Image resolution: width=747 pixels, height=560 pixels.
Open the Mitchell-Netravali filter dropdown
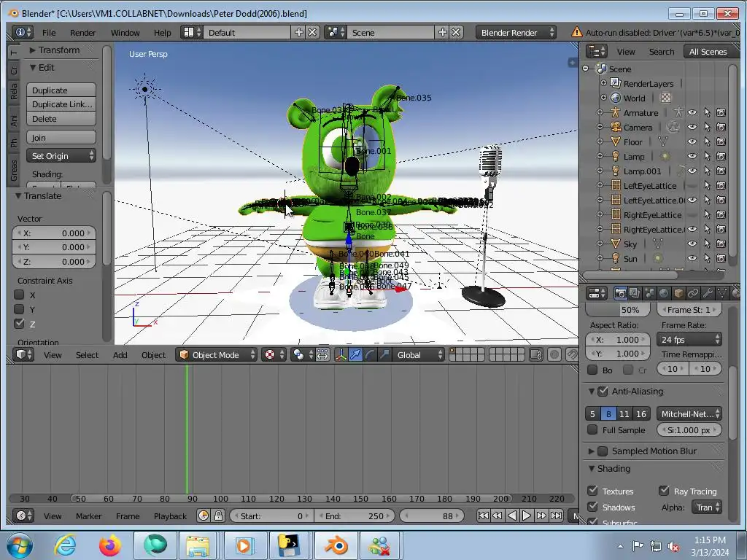tap(689, 414)
